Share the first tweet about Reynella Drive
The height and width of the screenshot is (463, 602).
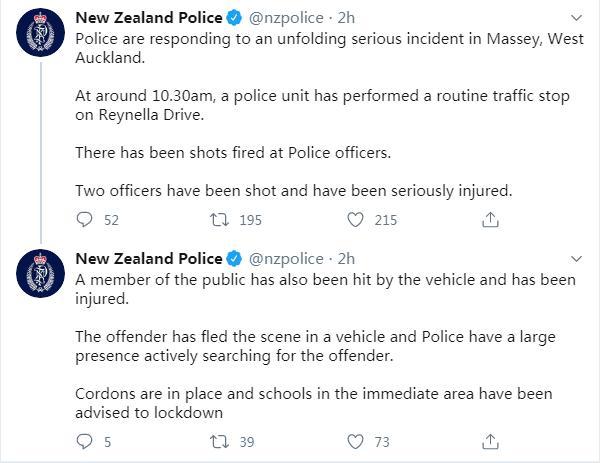490,220
